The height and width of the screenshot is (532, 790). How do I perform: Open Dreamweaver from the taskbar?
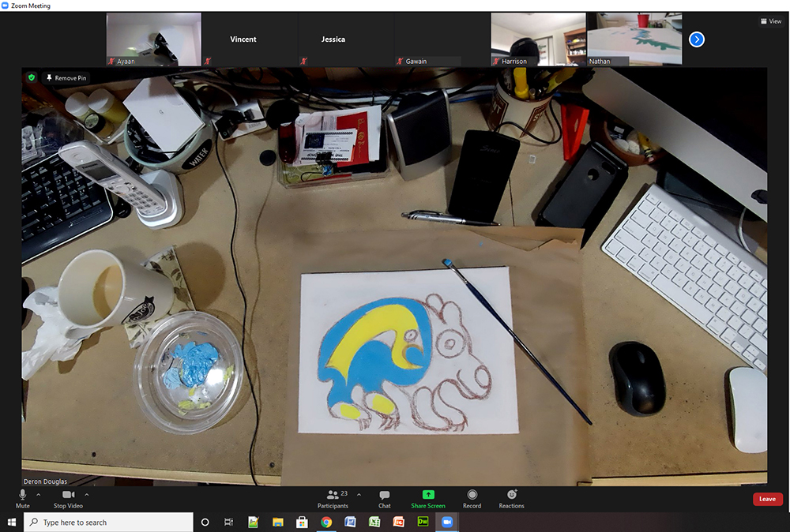pos(423,523)
